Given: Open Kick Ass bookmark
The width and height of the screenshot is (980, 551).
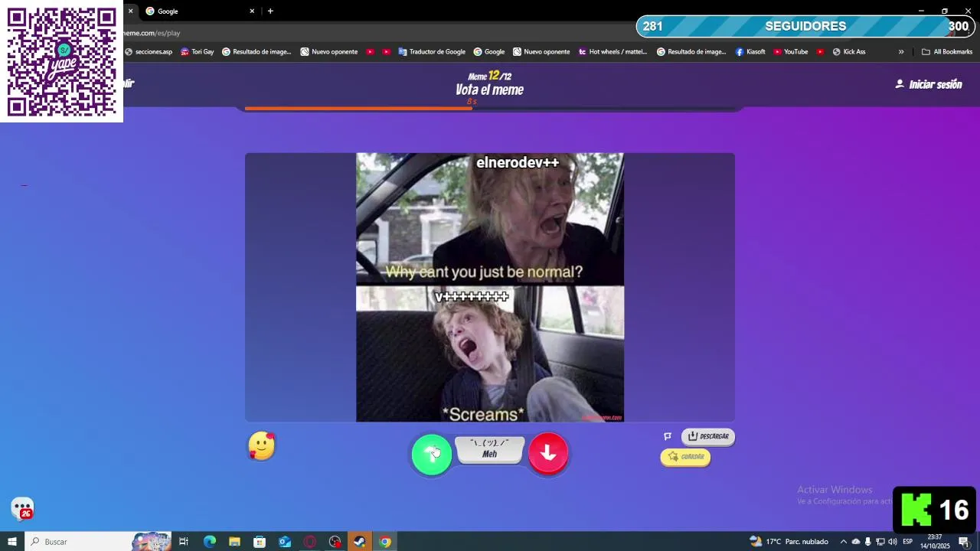Looking at the screenshot, I should pyautogui.click(x=849, y=52).
